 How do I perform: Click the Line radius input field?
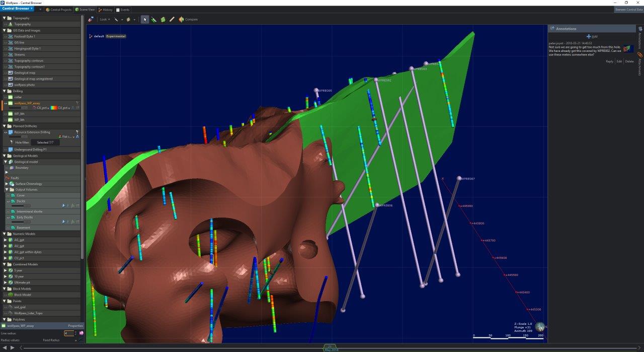(69, 333)
